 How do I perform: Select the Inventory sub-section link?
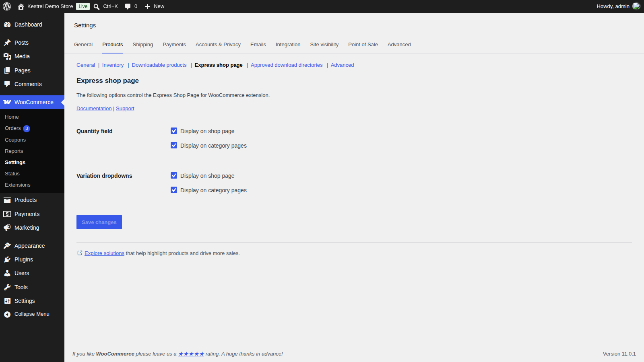coord(113,65)
